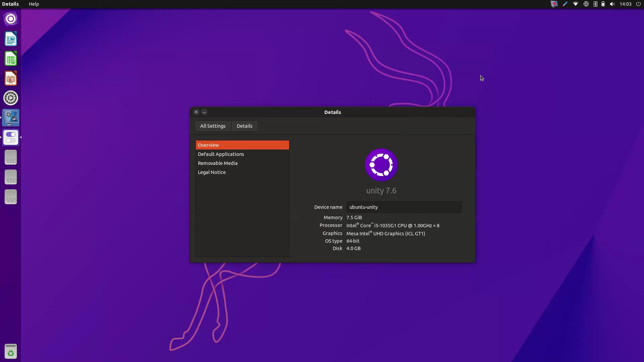
Task: Go back to All Settings
Action: [x=213, y=126]
